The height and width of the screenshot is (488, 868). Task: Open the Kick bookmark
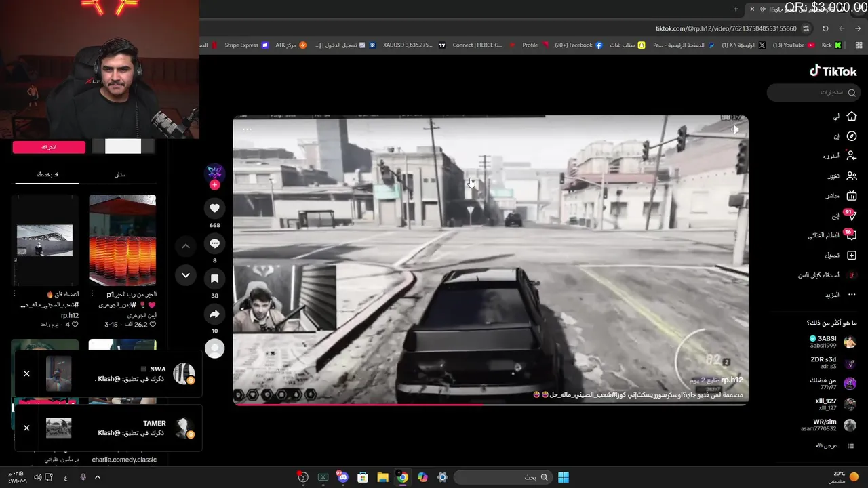pyautogui.click(x=831, y=45)
